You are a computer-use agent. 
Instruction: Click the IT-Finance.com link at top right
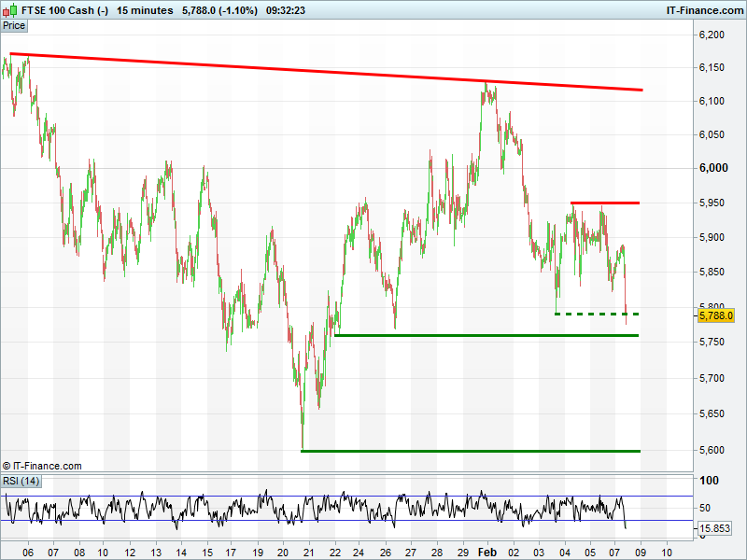click(x=703, y=10)
